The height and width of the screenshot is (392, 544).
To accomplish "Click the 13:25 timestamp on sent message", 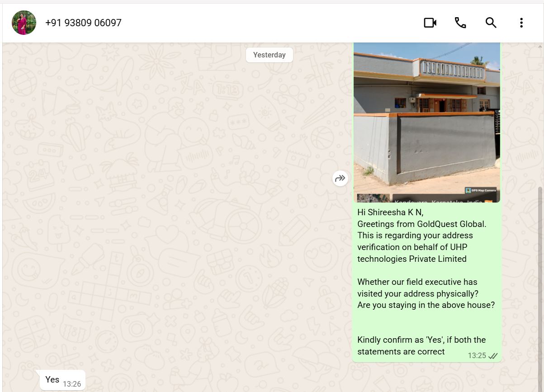I will [x=477, y=356].
